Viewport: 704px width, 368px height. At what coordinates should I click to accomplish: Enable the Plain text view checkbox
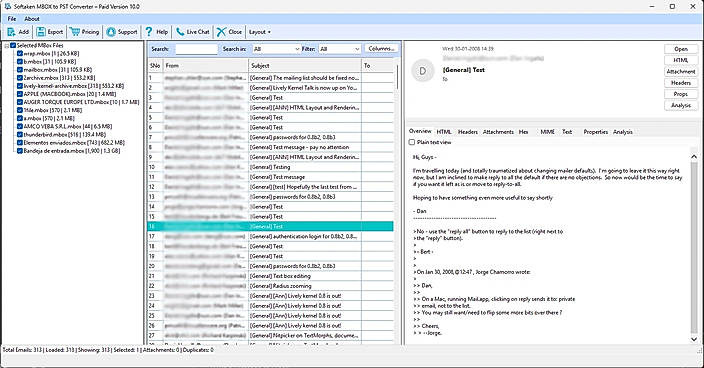(412, 142)
